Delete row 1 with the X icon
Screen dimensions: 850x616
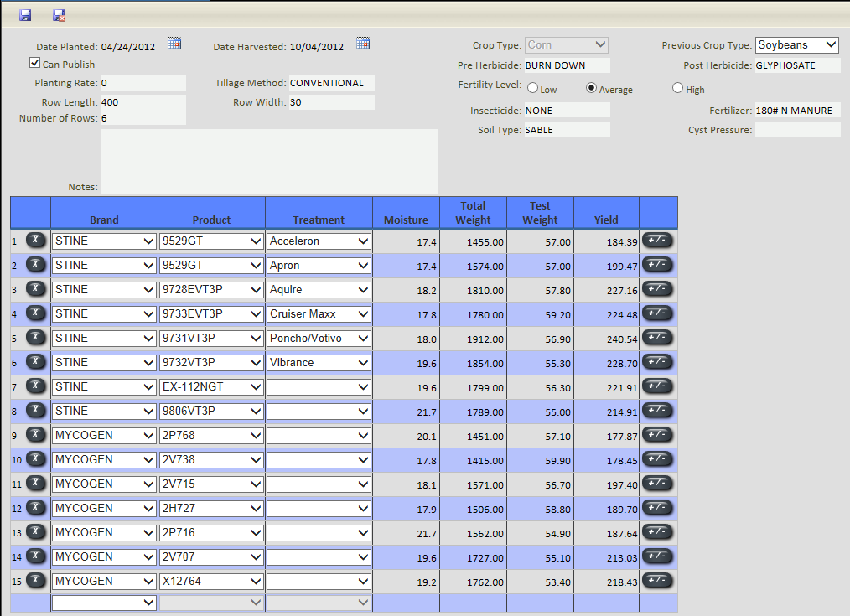pos(36,240)
